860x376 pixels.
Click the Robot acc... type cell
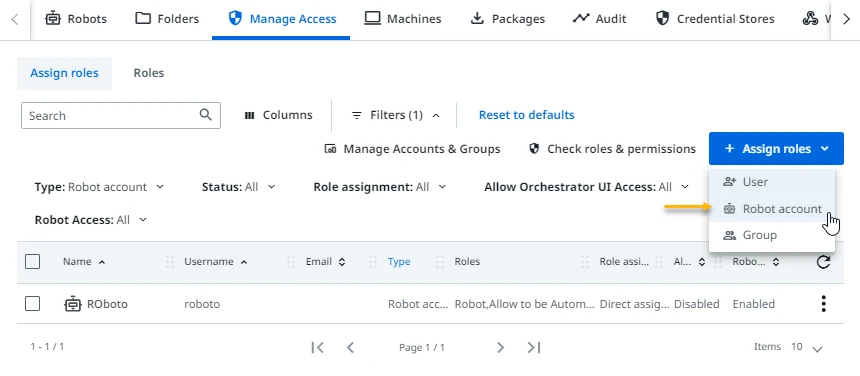[x=418, y=304]
